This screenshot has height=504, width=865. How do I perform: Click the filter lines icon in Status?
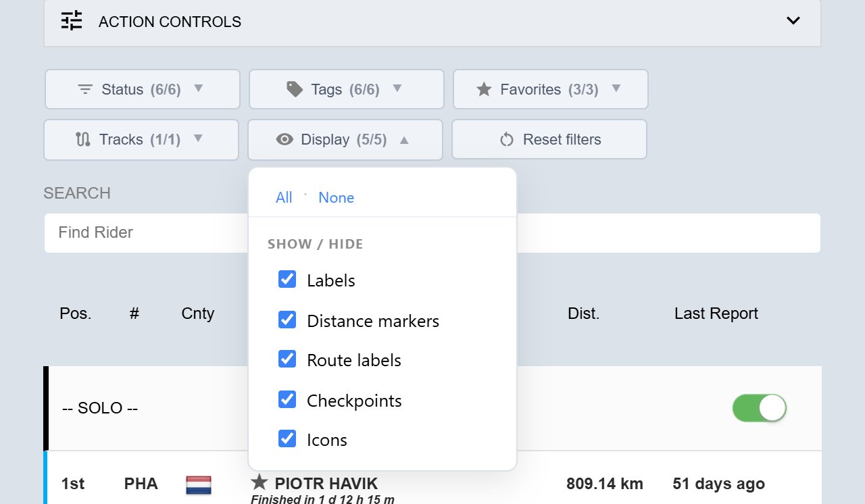click(85, 89)
